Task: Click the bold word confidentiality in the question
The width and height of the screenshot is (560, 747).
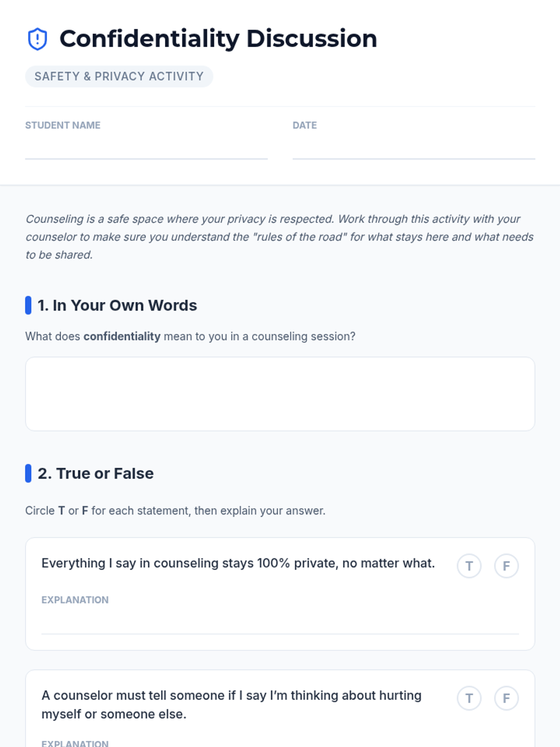Action: [x=122, y=336]
